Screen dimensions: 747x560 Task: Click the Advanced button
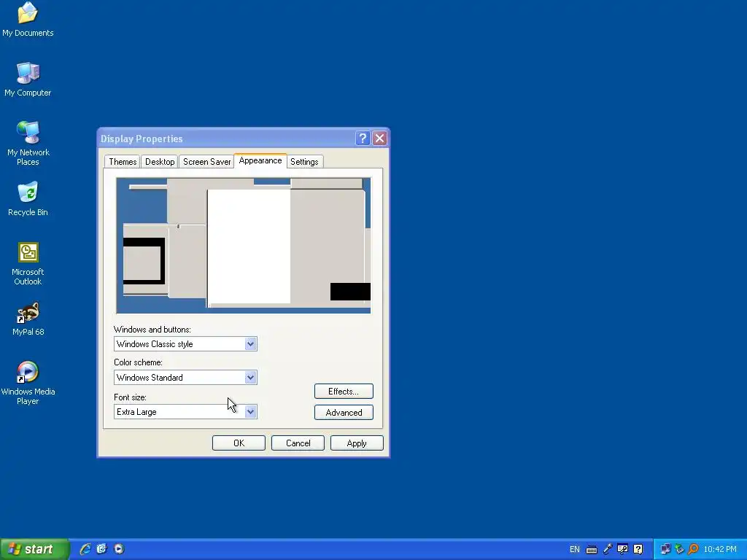tap(344, 413)
